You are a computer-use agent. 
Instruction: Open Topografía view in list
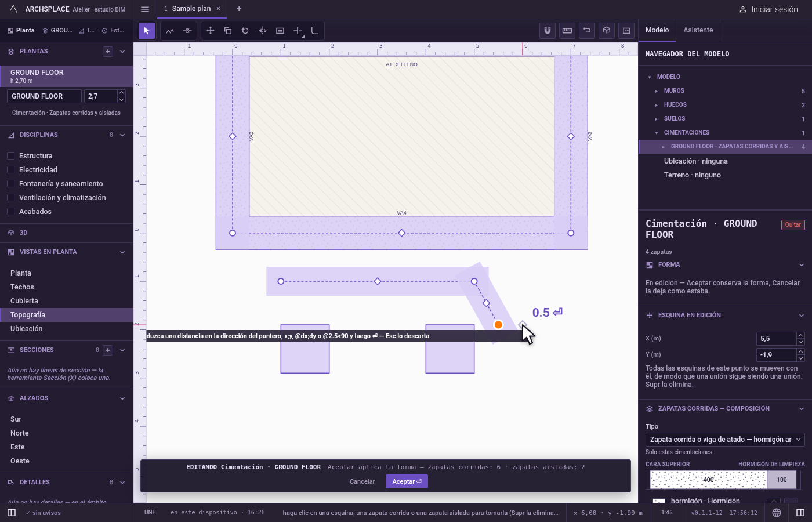tap(66, 315)
